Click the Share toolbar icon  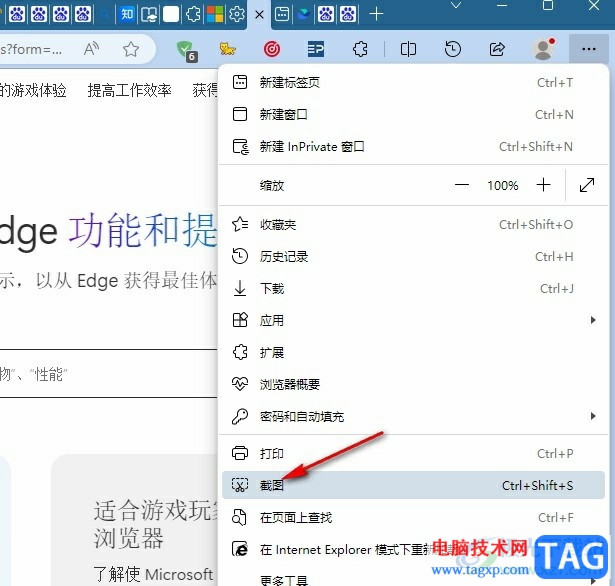point(497,49)
